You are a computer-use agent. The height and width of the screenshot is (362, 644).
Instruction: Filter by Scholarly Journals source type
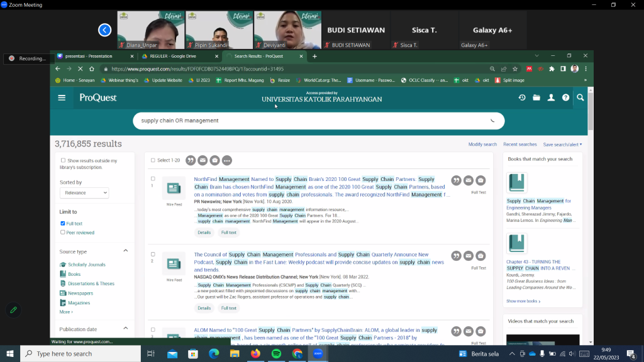pos(86,265)
